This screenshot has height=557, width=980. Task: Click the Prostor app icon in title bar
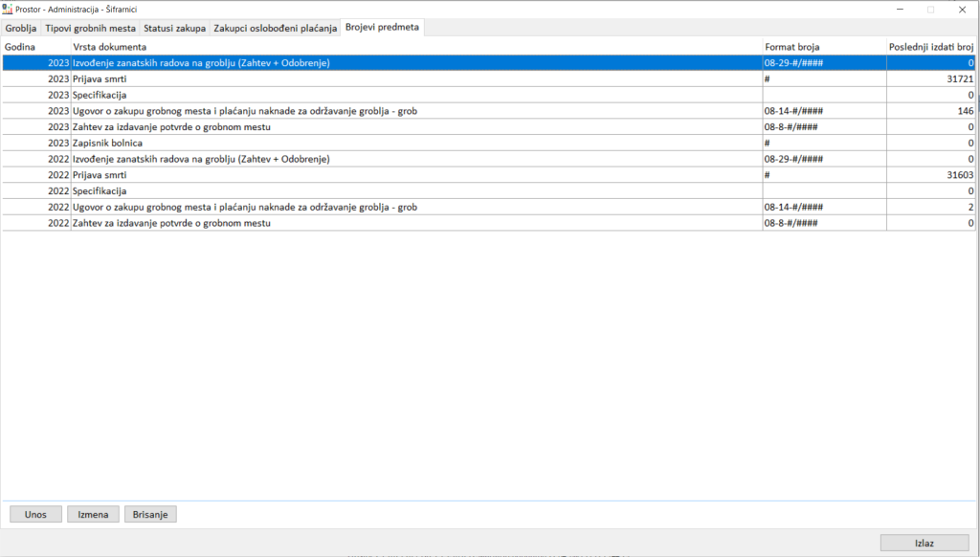click(8, 9)
